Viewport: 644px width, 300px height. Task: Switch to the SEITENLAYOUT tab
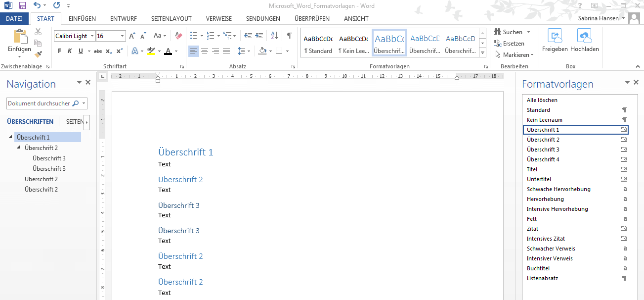[x=171, y=18]
